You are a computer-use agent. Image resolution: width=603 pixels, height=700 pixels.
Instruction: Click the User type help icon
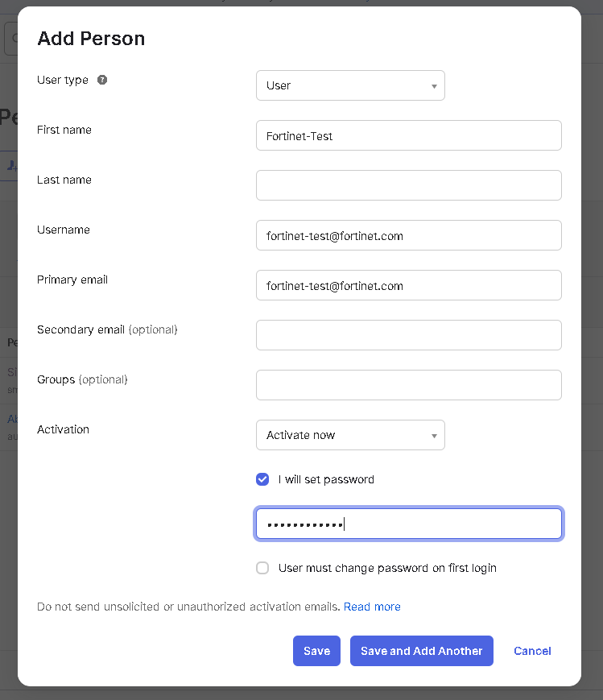[x=102, y=80]
